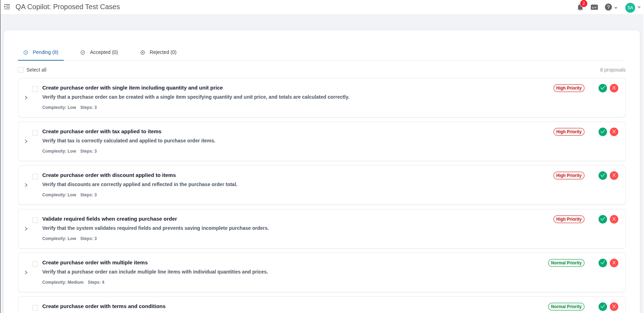Switch to the Rejected (0) tab

click(159, 52)
